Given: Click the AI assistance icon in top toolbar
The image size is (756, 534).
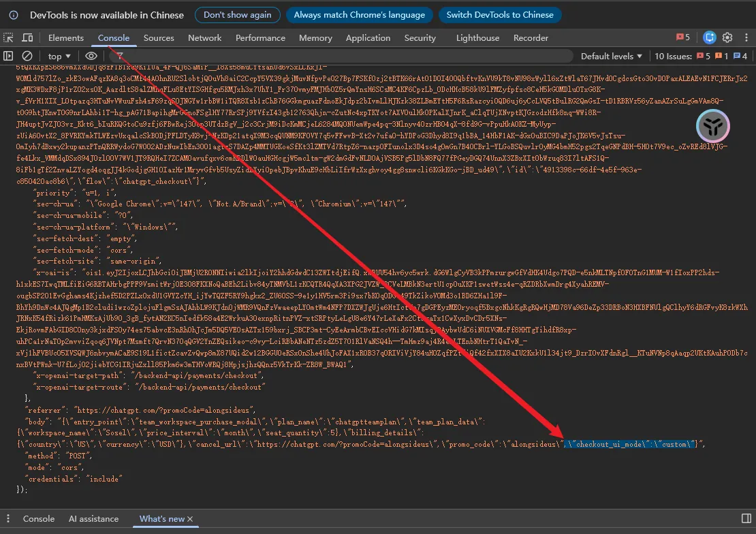Looking at the screenshot, I should point(709,37).
